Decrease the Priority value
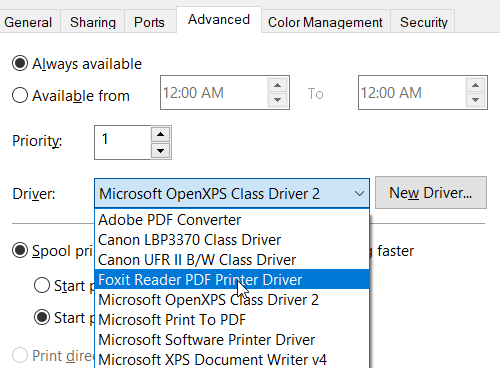The height and width of the screenshot is (368, 500). click(x=161, y=151)
